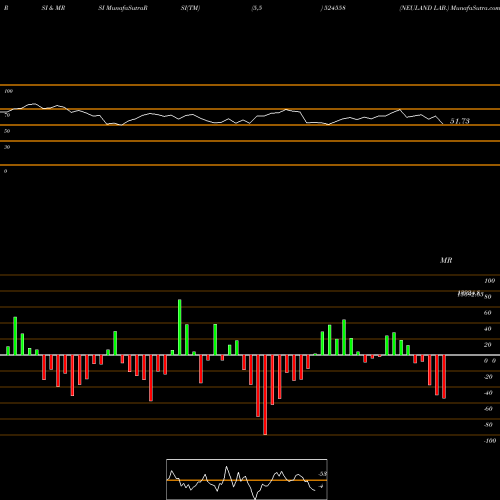Click the '40' label on MR right axis

pos(487,329)
